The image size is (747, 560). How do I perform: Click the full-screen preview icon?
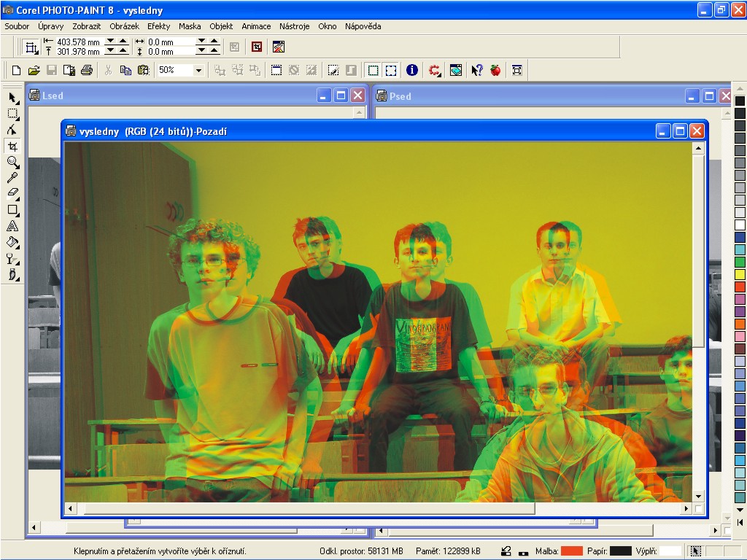[517, 71]
